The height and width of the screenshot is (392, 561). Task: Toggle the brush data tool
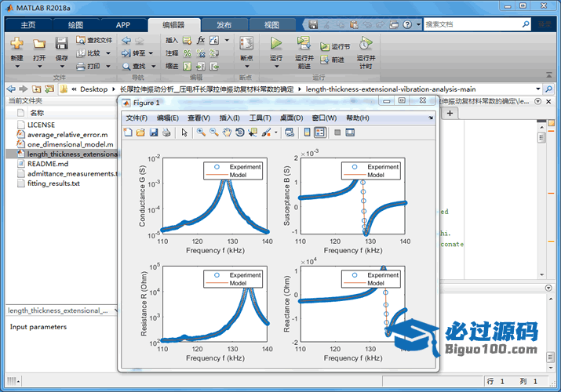point(266,132)
